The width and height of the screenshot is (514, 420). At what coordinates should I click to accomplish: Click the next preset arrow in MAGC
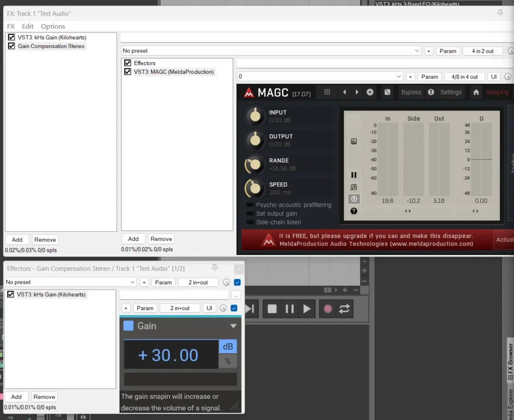pyautogui.click(x=357, y=92)
